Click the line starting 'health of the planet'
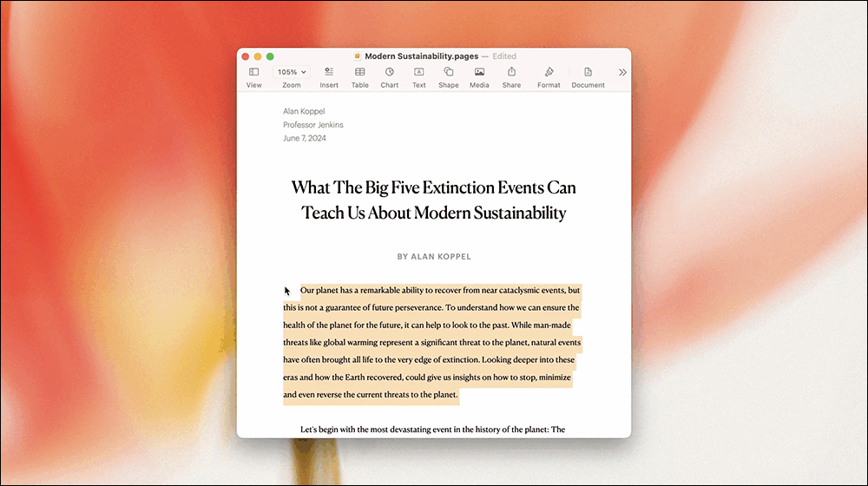This screenshot has height=486, width=868. 427,325
